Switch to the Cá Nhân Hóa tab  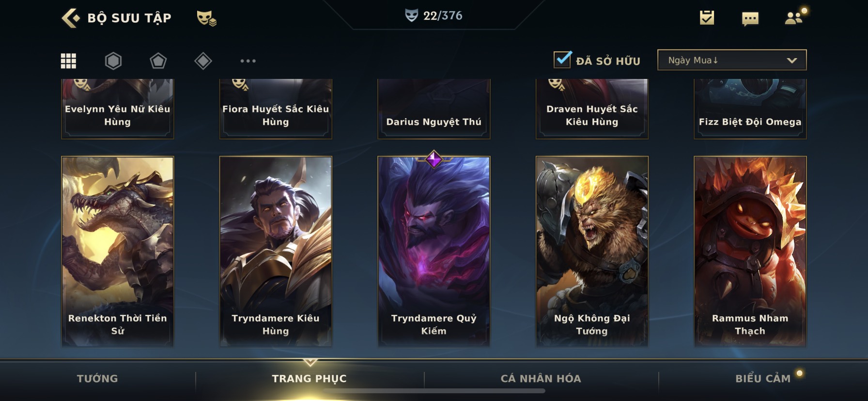541,378
